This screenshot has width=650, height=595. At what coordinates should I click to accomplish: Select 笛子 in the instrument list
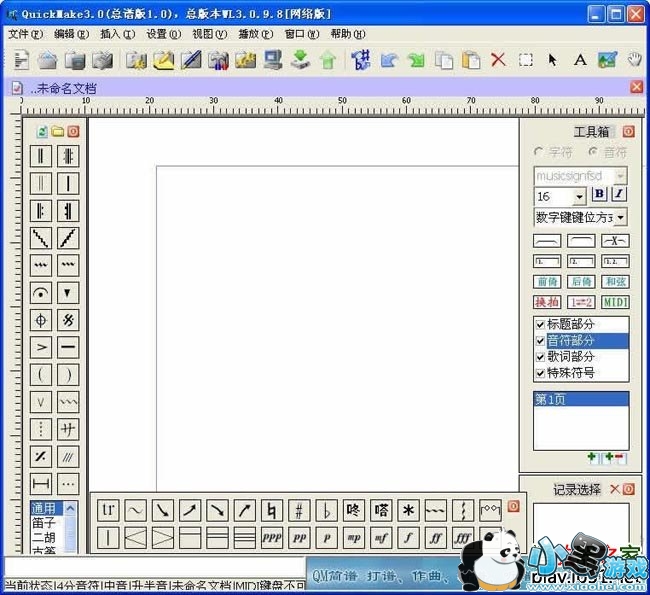44,523
